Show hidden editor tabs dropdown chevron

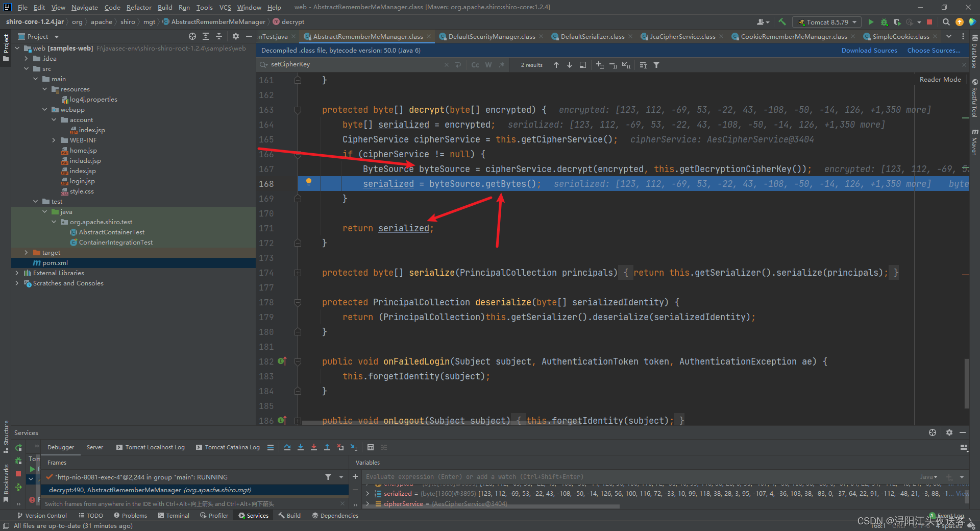click(x=949, y=36)
